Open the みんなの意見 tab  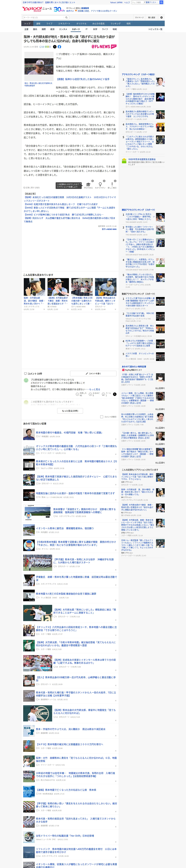(99, 24)
